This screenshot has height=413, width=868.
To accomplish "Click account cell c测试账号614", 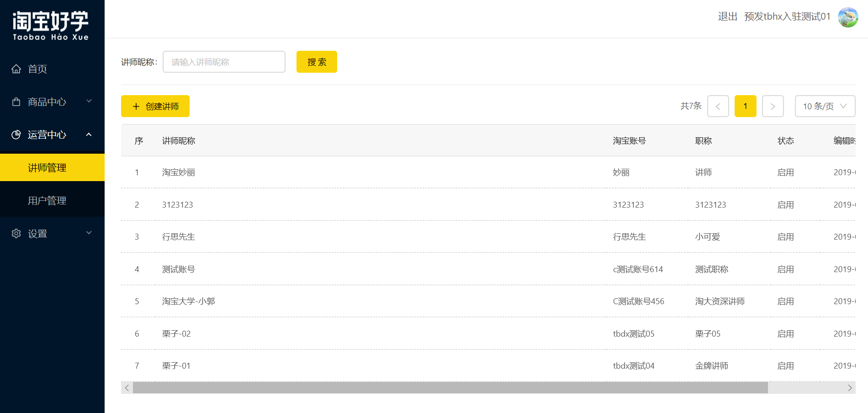I will pyautogui.click(x=638, y=269).
